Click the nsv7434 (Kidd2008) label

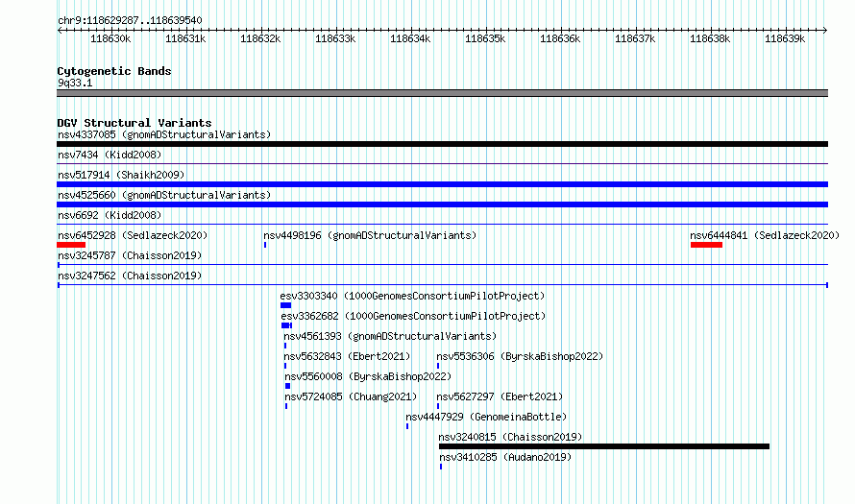pyautogui.click(x=110, y=155)
